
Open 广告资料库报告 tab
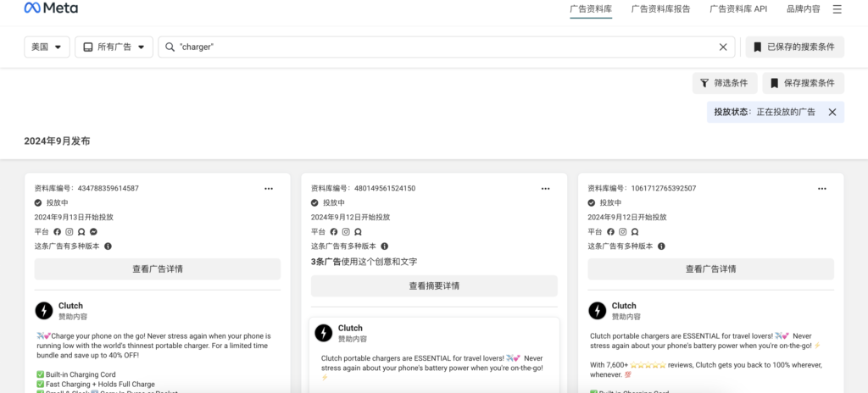pyautogui.click(x=661, y=8)
